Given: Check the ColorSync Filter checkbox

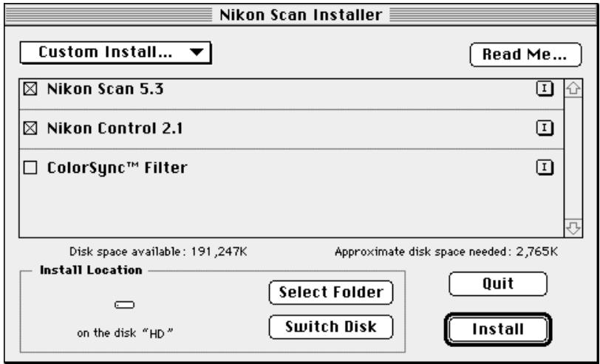Looking at the screenshot, I should [30, 168].
